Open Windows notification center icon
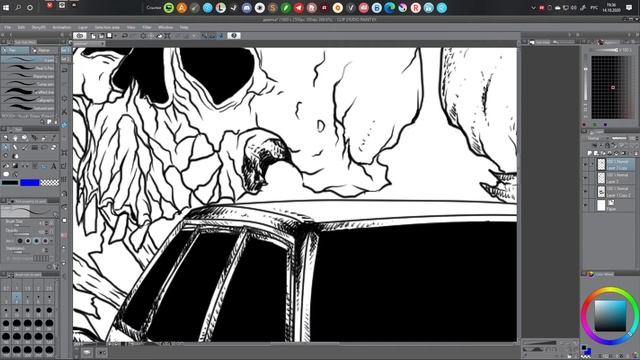This screenshot has width=640, height=360. pos(629,8)
